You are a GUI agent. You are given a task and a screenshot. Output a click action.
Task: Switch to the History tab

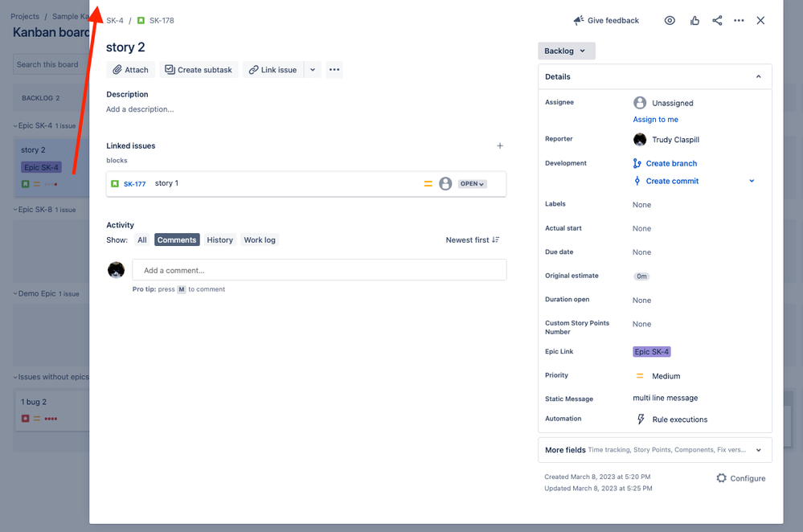coord(219,239)
